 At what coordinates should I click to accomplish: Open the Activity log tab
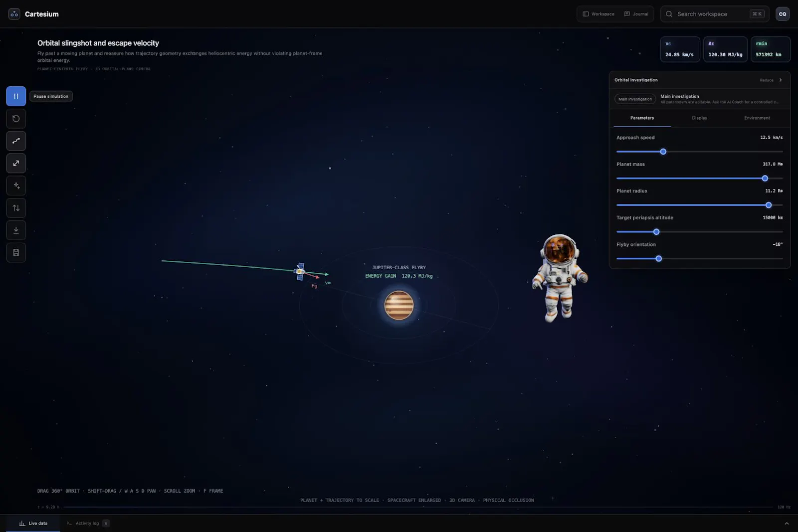(88, 524)
